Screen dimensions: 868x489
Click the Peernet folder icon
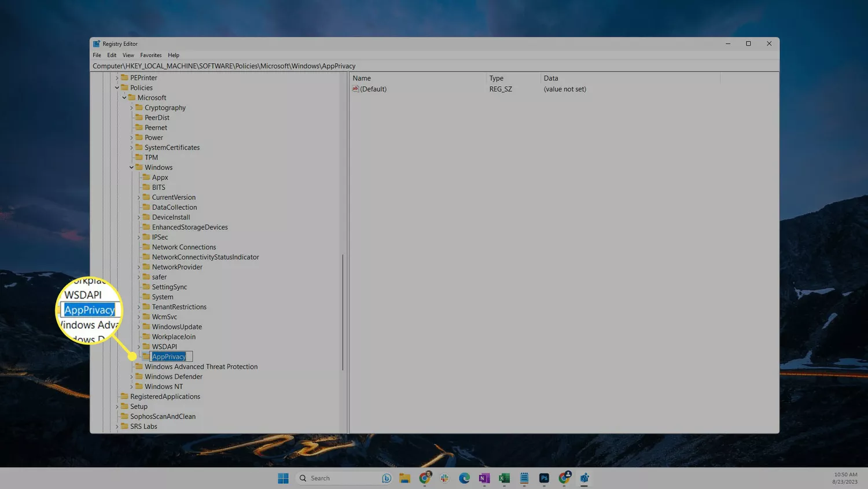139,127
